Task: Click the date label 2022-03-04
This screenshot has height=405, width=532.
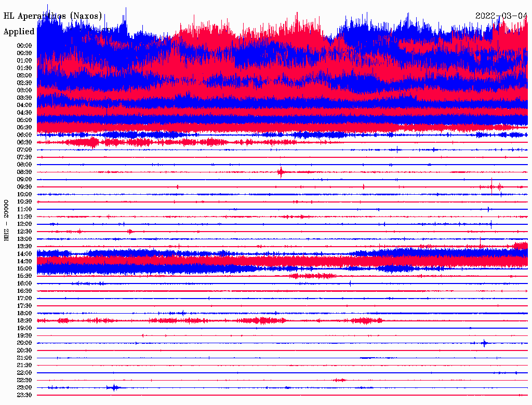Action: pos(501,16)
